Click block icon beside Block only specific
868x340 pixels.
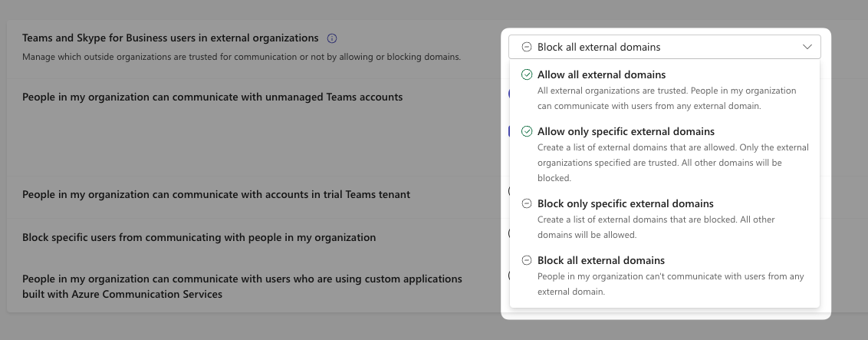[527, 203]
